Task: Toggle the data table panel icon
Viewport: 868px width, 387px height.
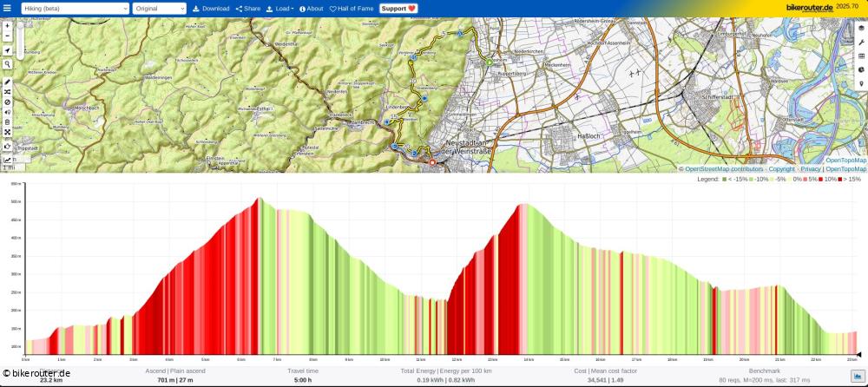Action: pos(861,56)
